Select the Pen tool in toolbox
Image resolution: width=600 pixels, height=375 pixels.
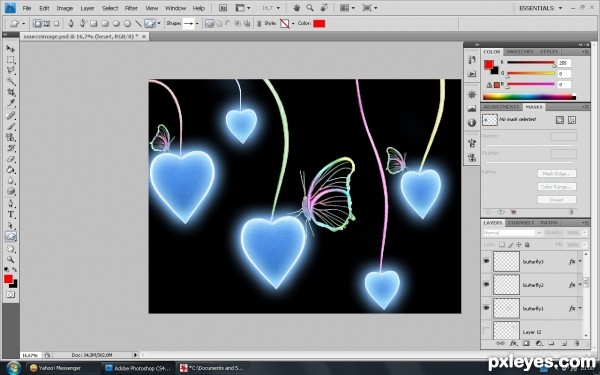point(10,204)
